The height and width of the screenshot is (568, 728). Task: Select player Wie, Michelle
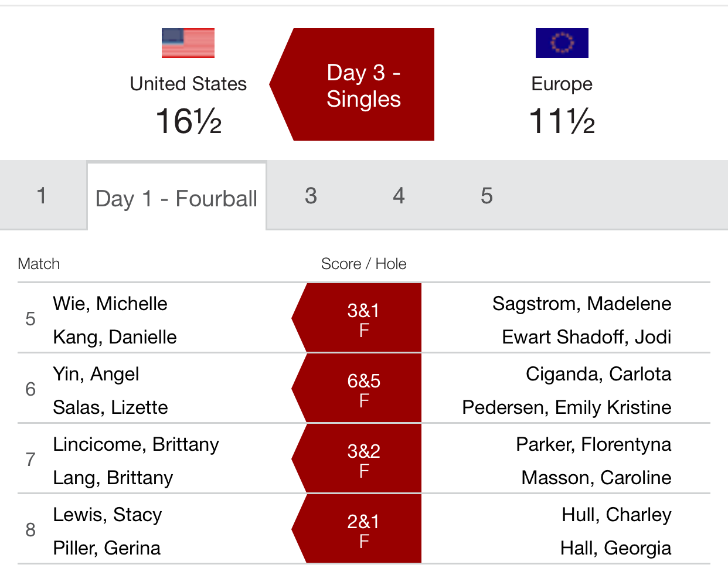[110, 304]
